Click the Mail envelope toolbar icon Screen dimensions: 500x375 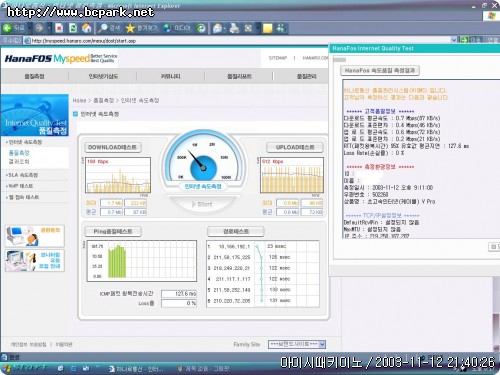pos(218,28)
